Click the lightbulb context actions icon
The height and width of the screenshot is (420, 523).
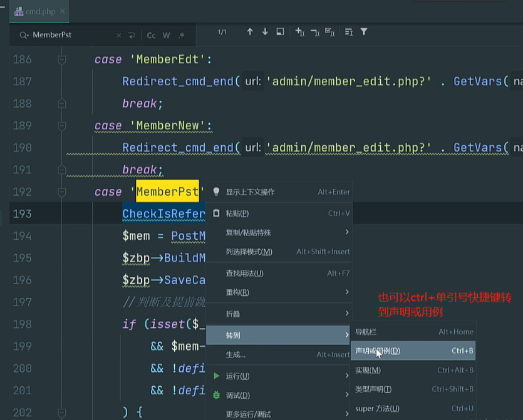pos(216,192)
